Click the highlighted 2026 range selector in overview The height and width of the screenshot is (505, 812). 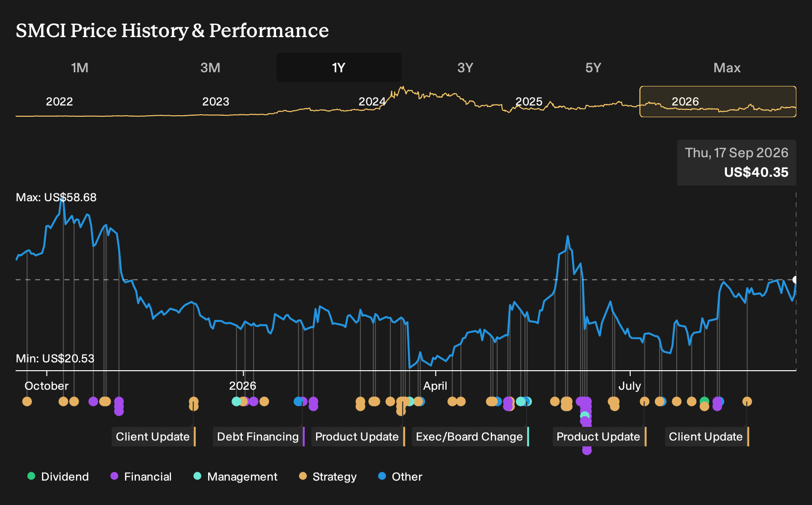718,102
